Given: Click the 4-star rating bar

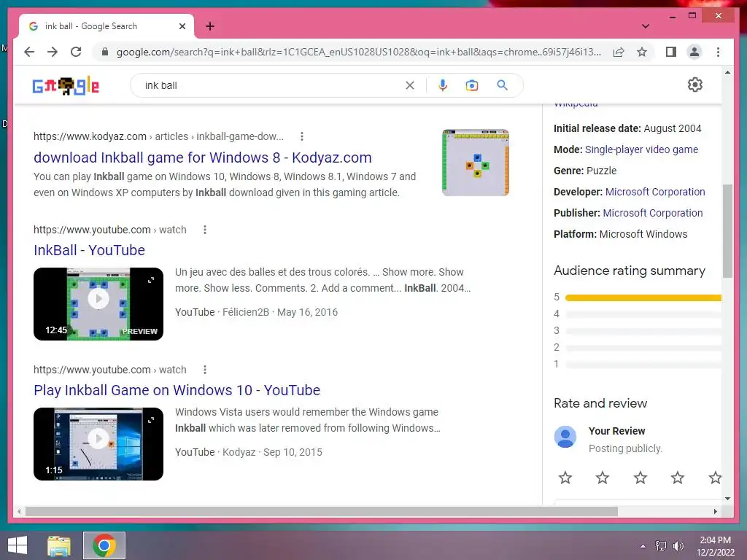Looking at the screenshot, I should 643,314.
